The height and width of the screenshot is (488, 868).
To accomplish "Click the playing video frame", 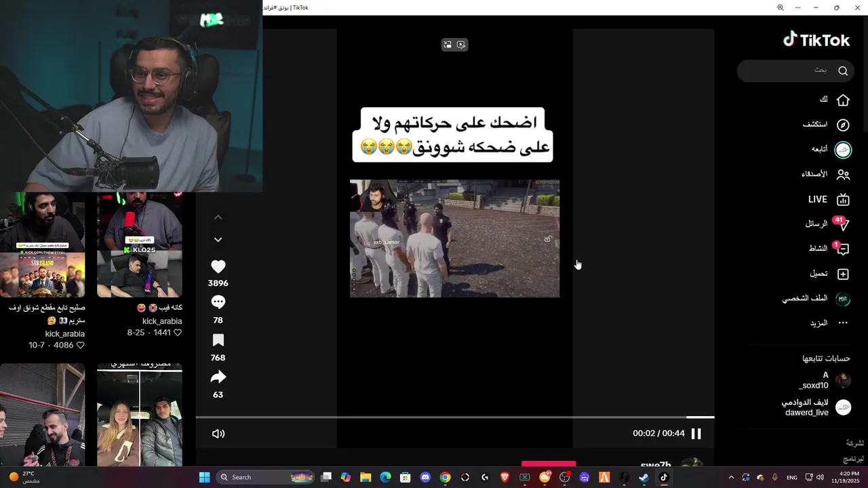I will point(454,238).
